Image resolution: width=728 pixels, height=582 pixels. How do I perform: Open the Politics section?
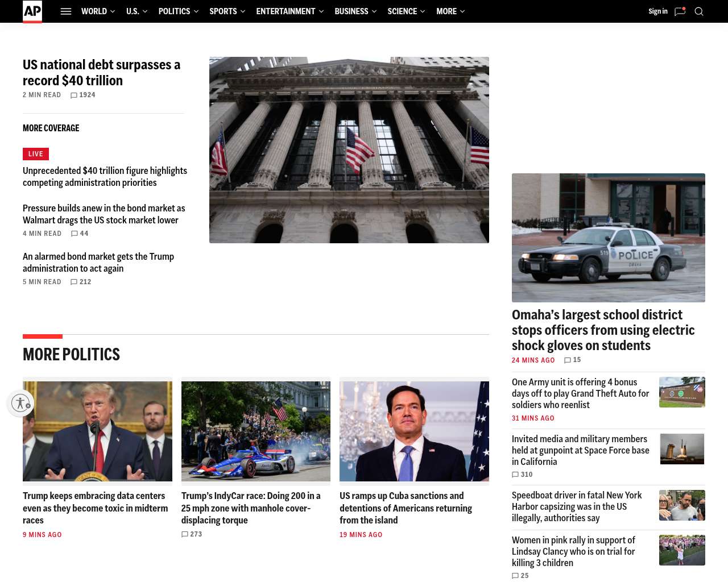[x=174, y=11]
